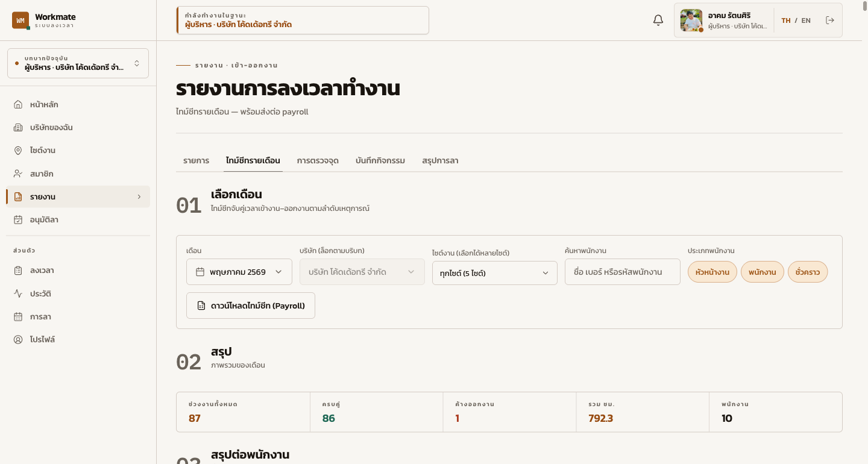Viewport: 868px width, 464px height.
Task: Open บันทึกกิจกรรม tab
Action: coord(380,161)
